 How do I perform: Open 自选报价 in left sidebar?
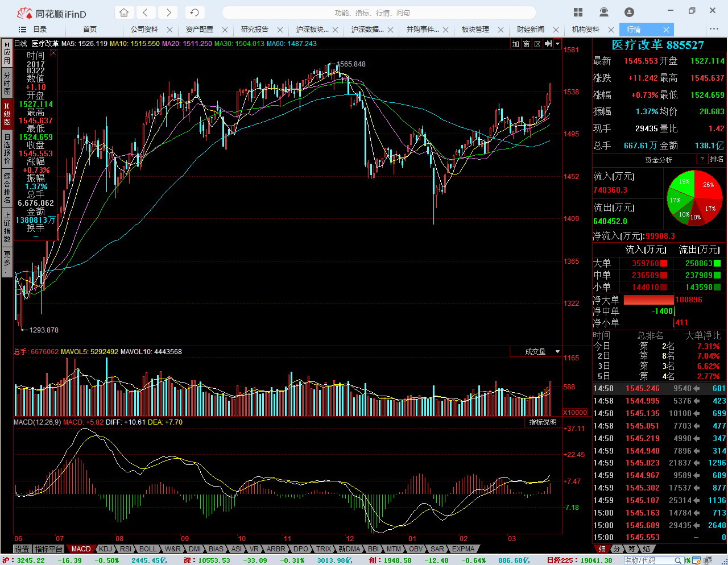pos(7,149)
